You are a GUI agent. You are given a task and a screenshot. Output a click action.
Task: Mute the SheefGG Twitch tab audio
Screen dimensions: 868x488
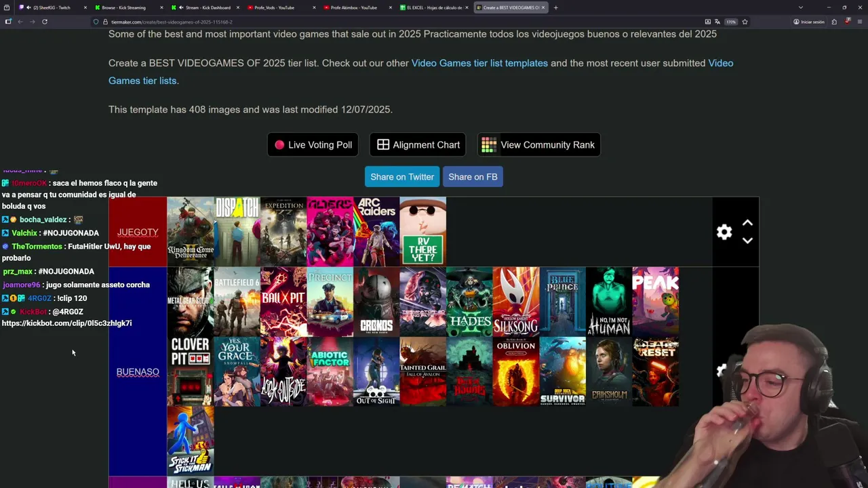(x=29, y=7)
